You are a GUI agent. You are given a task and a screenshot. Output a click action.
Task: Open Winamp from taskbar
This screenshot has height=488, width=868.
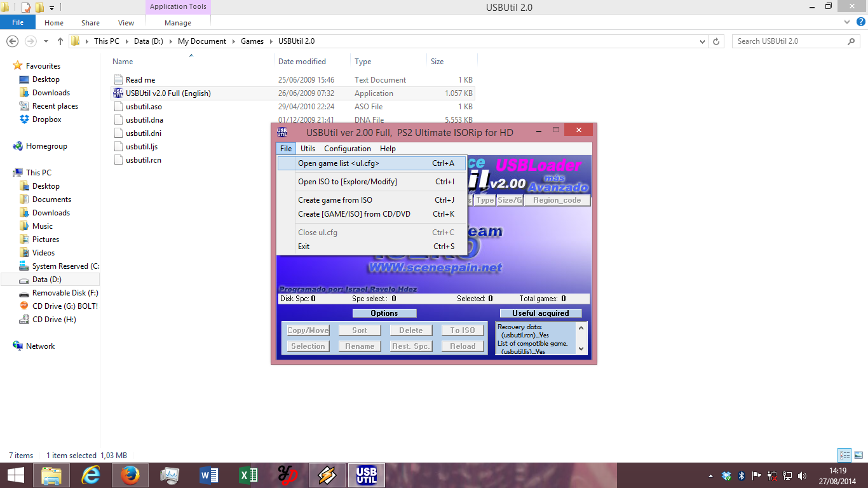(x=327, y=475)
